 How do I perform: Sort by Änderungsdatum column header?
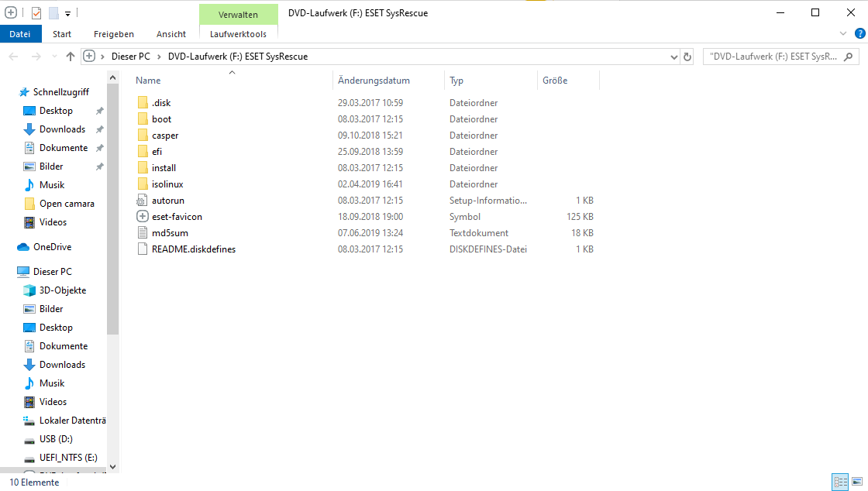click(x=374, y=81)
